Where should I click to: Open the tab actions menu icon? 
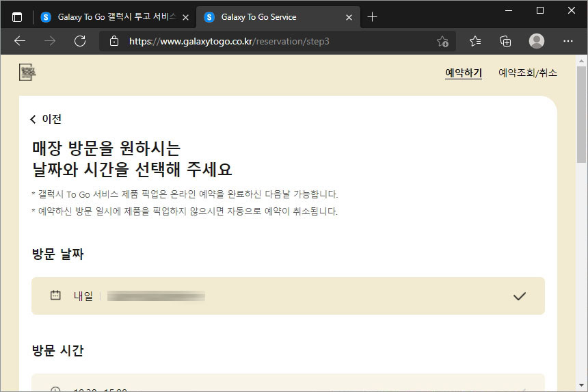click(17, 17)
